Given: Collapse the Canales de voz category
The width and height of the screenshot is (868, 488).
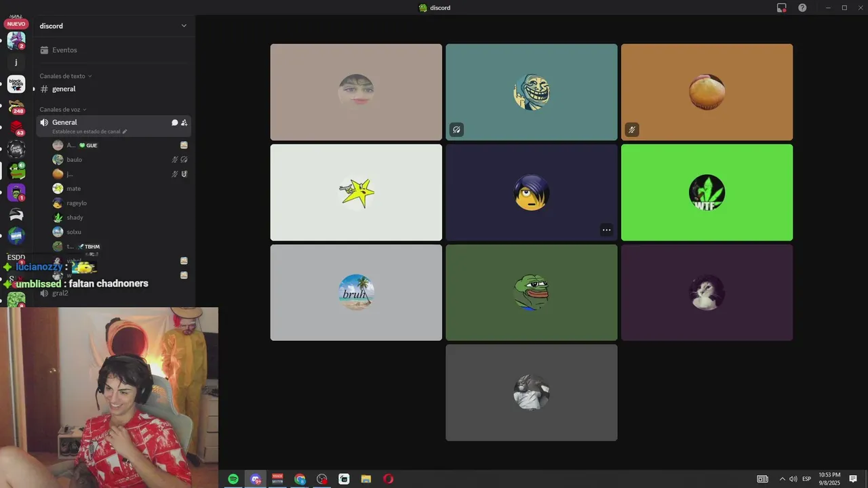Looking at the screenshot, I should click(63, 109).
